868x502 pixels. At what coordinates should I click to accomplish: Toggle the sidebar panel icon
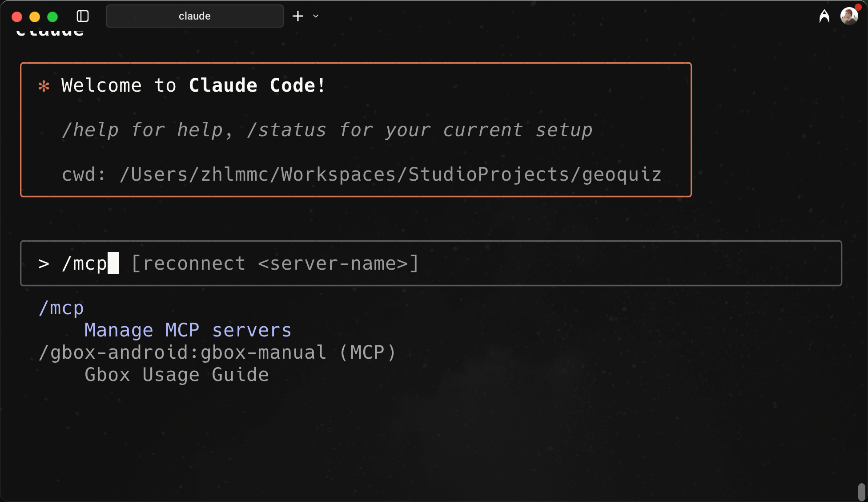(x=83, y=16)
